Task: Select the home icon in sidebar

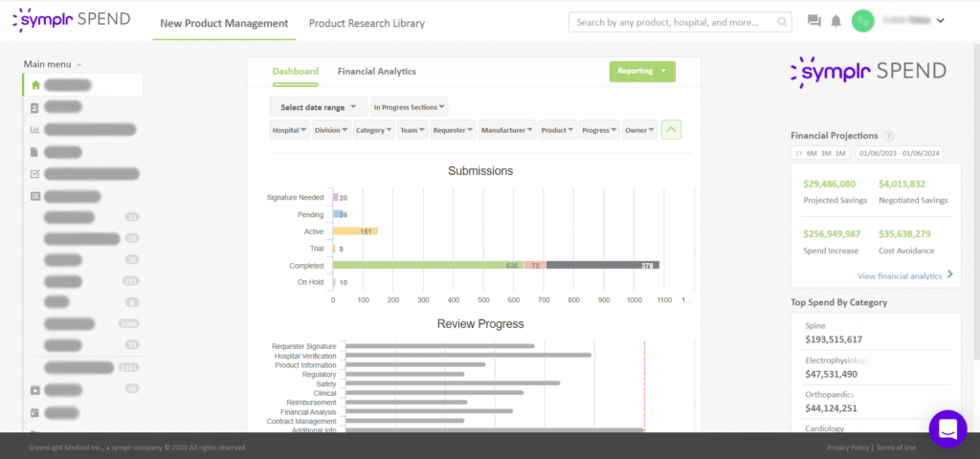Action: pyautogui.click(x=35, y=85)
